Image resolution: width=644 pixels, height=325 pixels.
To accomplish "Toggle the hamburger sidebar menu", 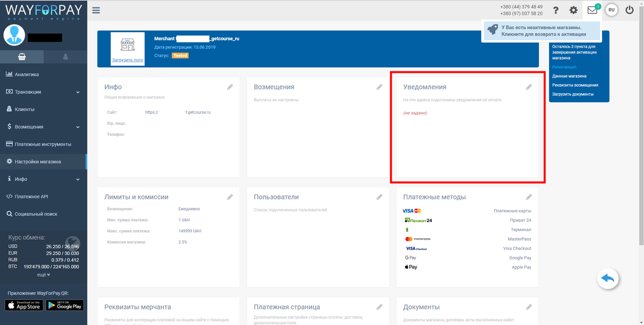I will pos(96,10).
